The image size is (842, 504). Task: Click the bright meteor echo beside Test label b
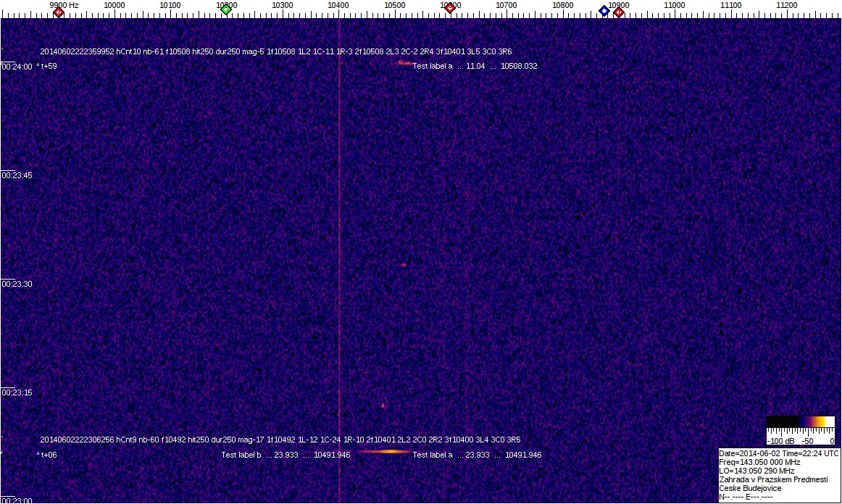click(385, 451)
